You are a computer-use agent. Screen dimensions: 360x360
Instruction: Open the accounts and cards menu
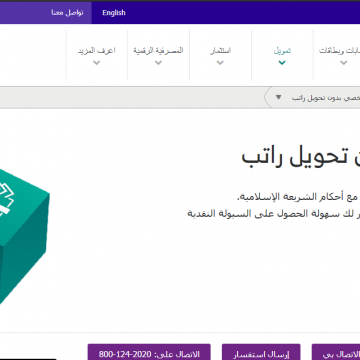pos(339,51)
